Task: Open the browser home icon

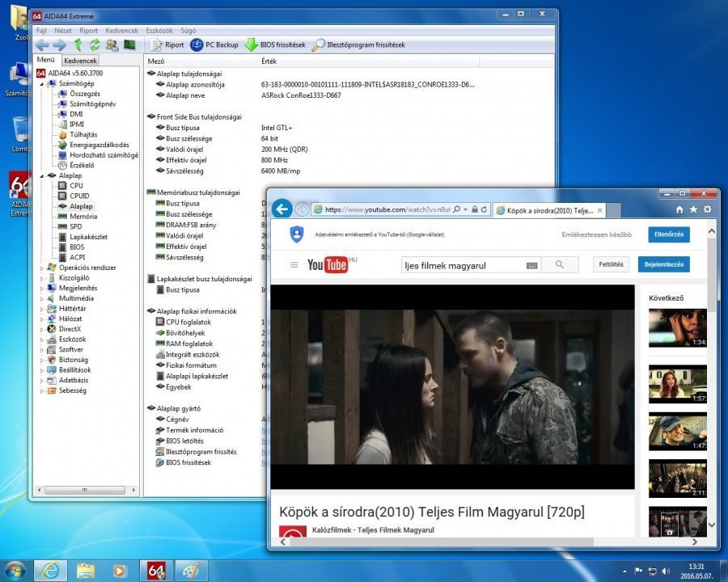Action: pos(679,210)
